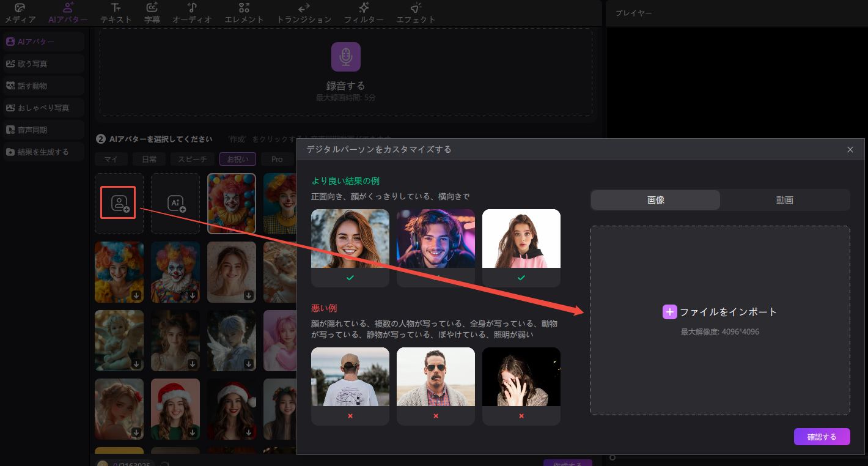
Task: Switch to the 日常 avatar category
Action: (x=149, y=159)
